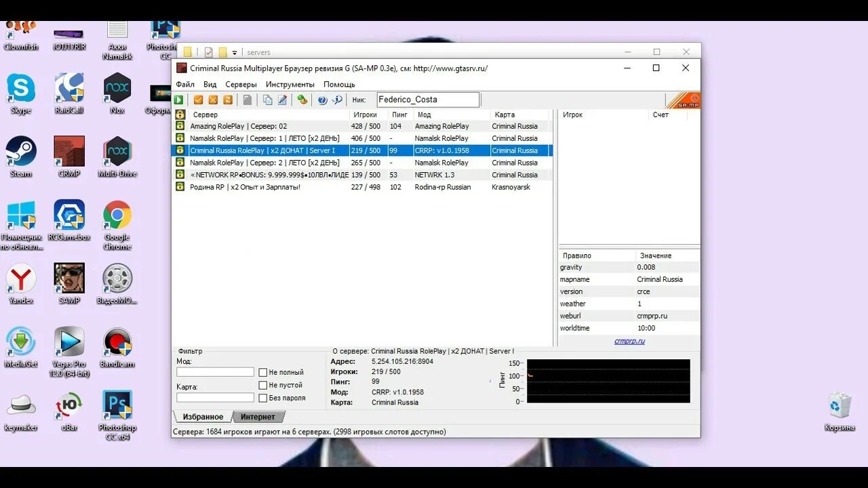
Task: Open the RCGamebox desktop shortcut
Action: coord(69,220)
